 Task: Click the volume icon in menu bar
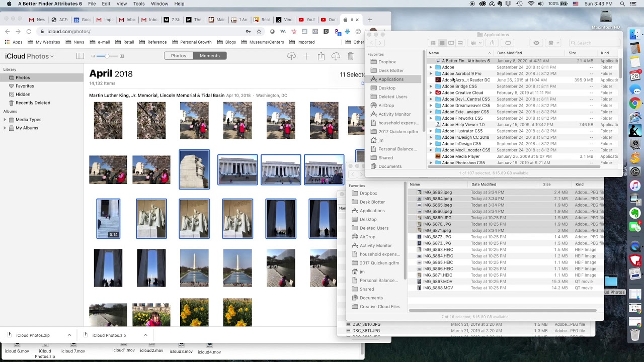click(x=541, y=4)
